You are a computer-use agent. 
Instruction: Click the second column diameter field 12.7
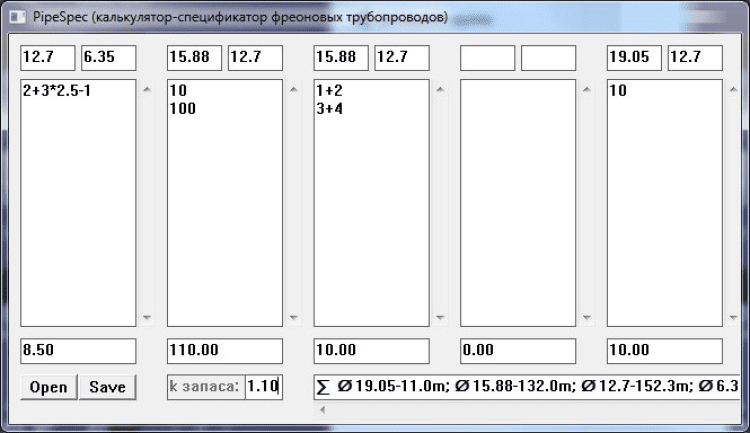[255, 58]
